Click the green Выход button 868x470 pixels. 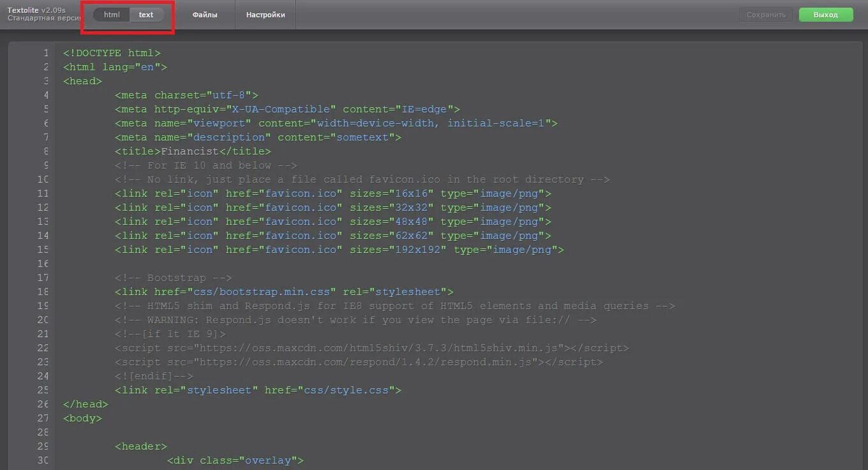(x=826, y=15)
